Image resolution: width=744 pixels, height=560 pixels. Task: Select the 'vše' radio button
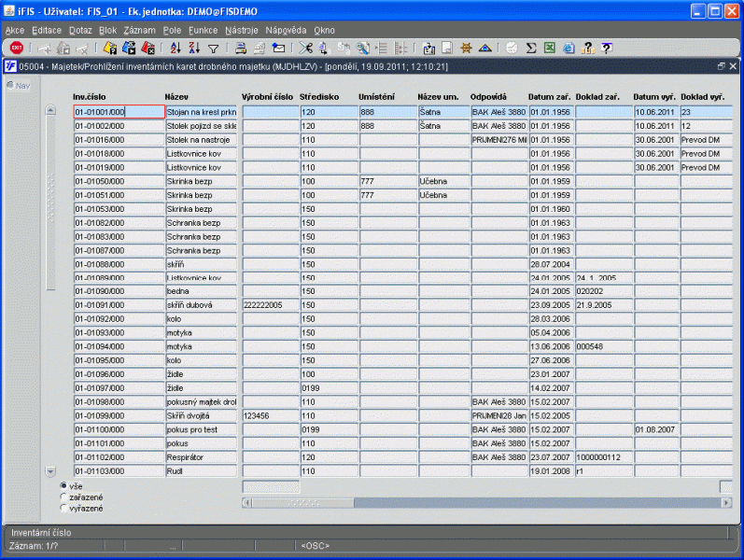click(63, 486)
